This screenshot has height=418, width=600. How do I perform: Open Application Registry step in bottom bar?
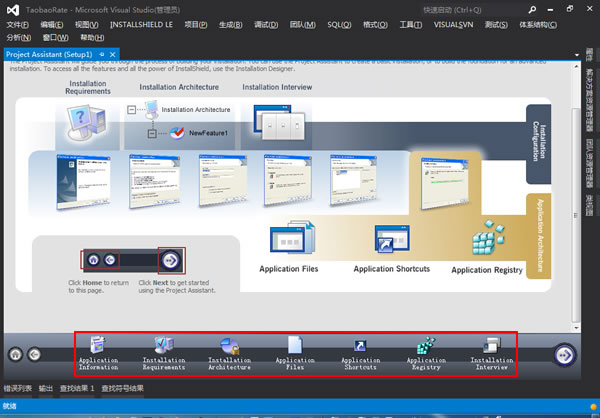click(x=426, y=354)
